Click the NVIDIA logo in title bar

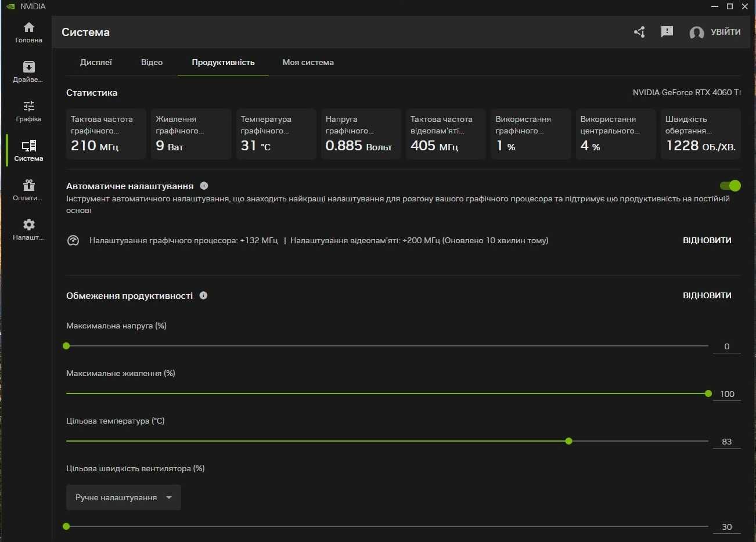pos(10,6)
